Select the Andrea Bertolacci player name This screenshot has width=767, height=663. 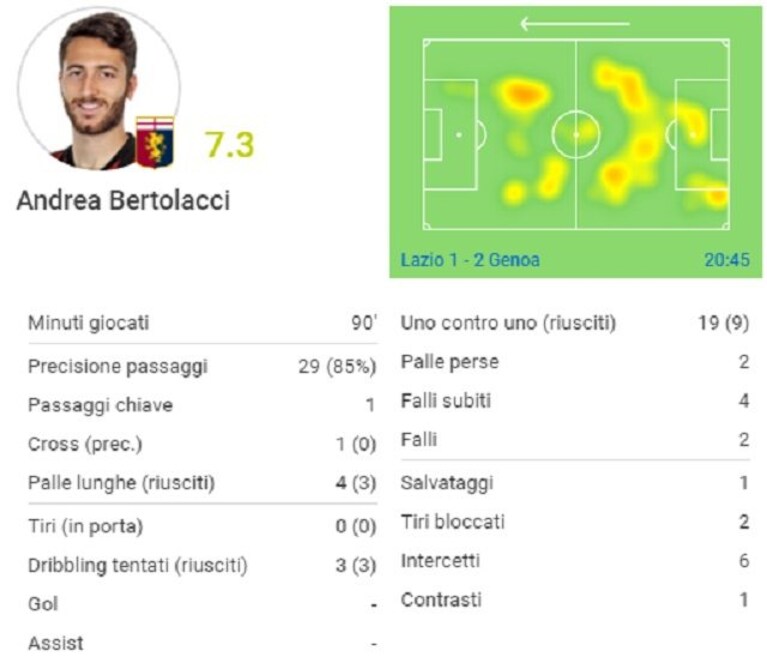click(x=123, y=201)
